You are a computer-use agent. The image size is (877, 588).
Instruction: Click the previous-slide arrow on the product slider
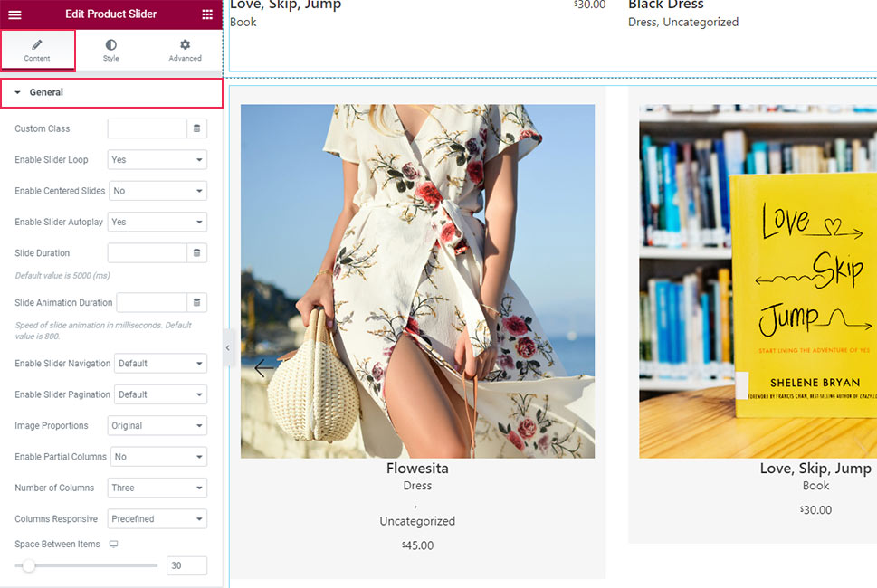click(x=261, y=368)
